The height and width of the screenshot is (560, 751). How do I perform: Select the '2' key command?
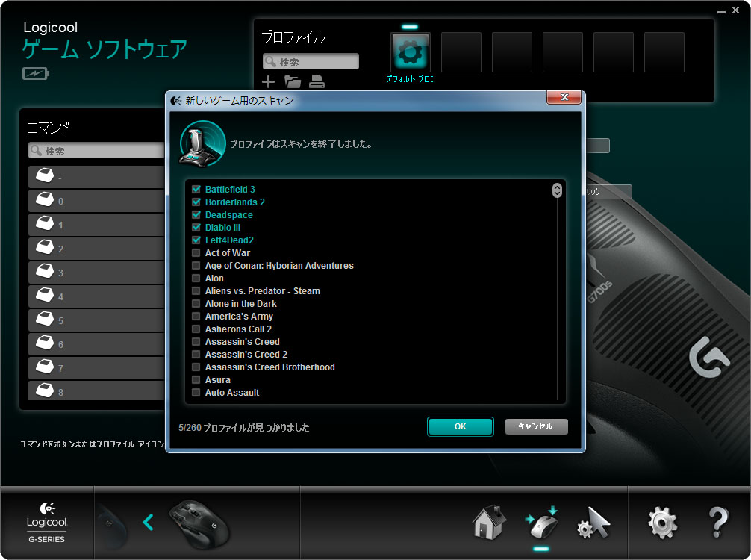pyautogui.click(x=96, y=249)
